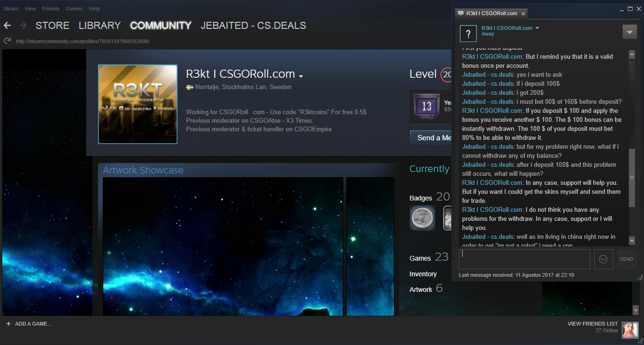Viewport: 644px width, 345px height.
Task: Open the Inventory link
Action: click(423, 274)
